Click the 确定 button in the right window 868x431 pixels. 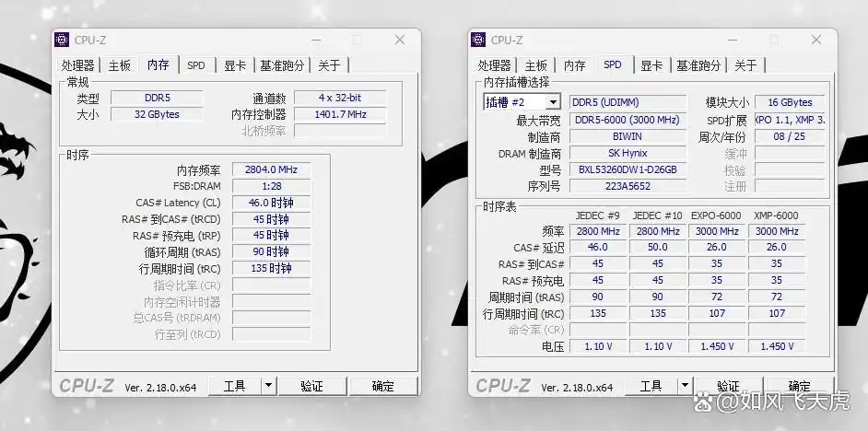(799, 386)
